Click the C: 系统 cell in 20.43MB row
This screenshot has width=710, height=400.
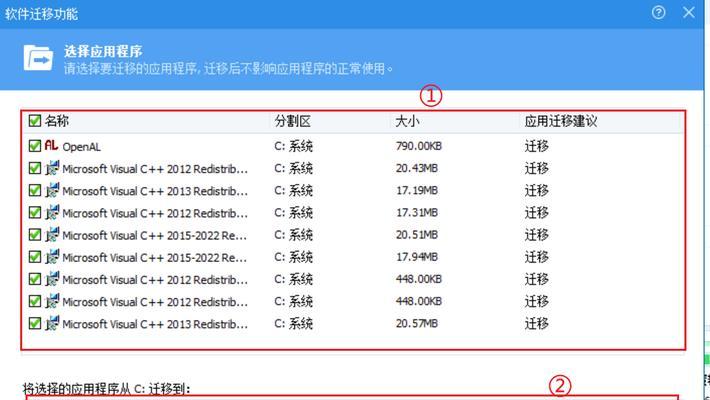tap(293, 169)
